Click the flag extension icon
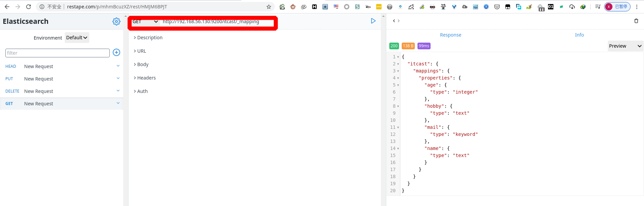Image resolution: width=644 pixels, height=206 pixels. [336, 7]
